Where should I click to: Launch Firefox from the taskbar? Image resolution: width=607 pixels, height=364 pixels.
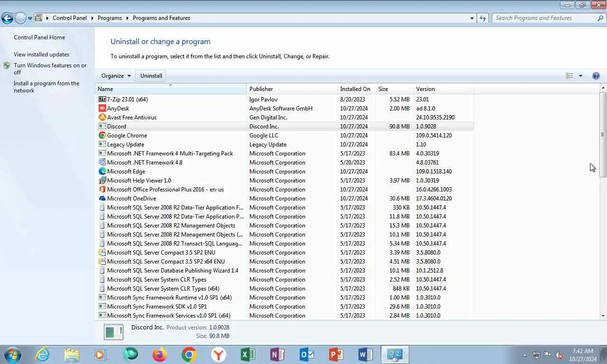pos(160,355)
